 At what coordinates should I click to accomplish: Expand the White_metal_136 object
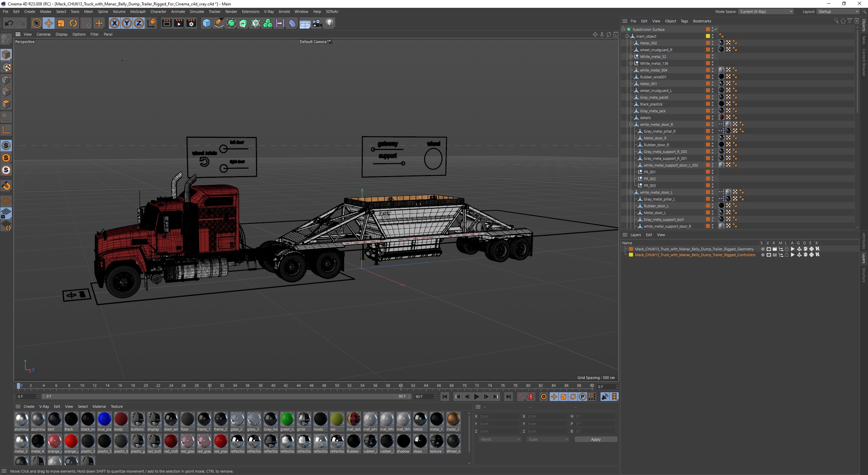point(631,63)
